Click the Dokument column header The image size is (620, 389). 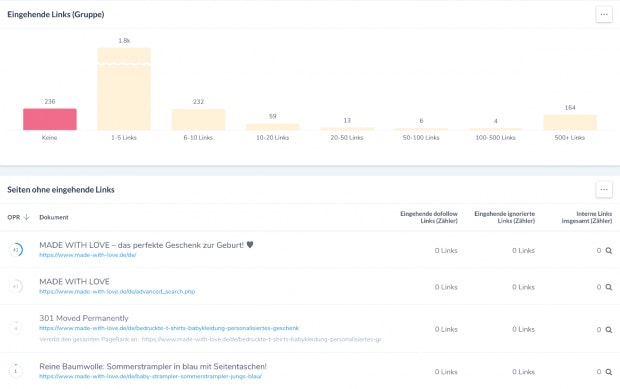pyautogui.click(x=54, y=217)
